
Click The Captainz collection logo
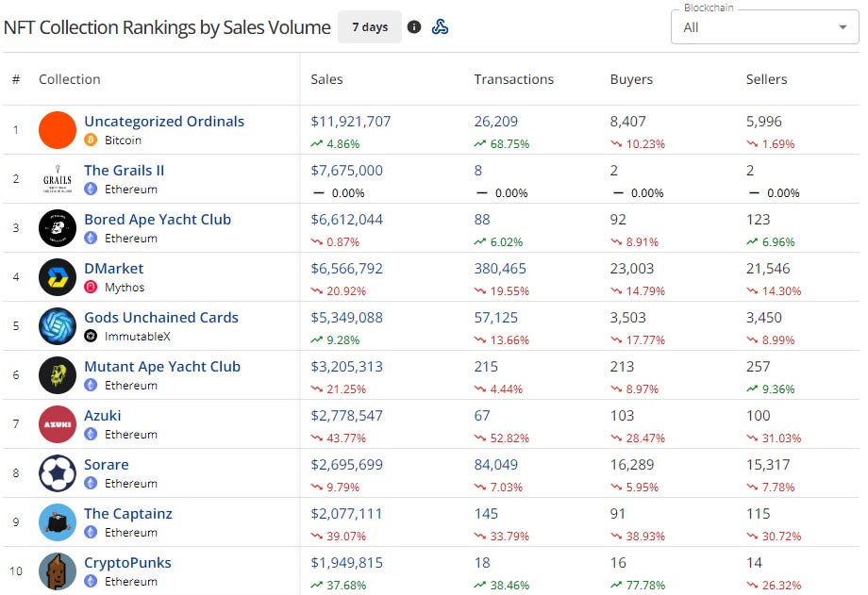pyautogui.click(x=58, y=522)
